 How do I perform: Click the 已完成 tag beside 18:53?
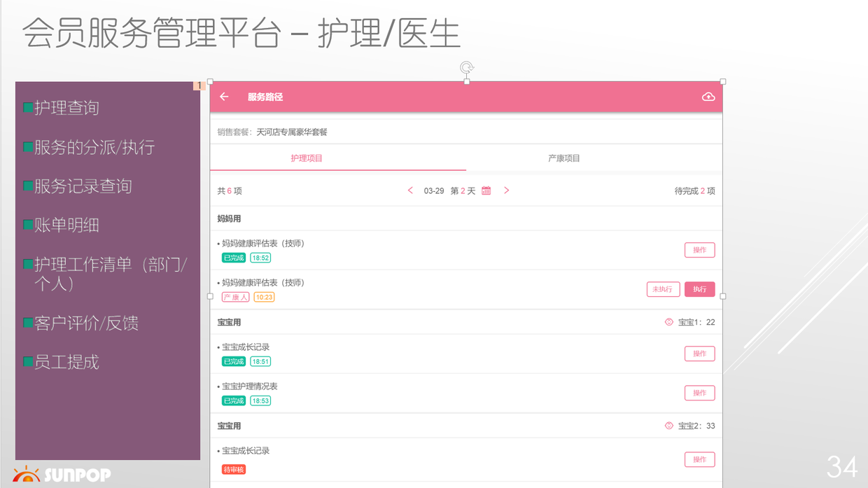click(x=234, y=400)
